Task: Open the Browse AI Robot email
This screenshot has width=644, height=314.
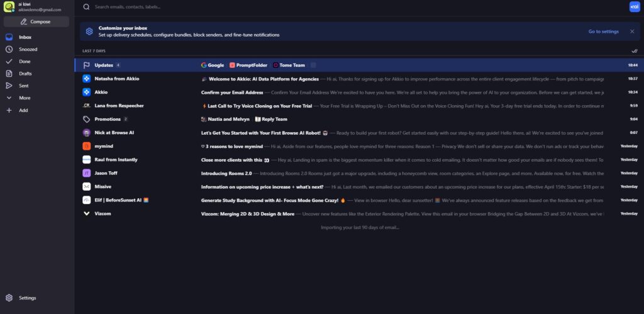Action: (x=359, y=133)
